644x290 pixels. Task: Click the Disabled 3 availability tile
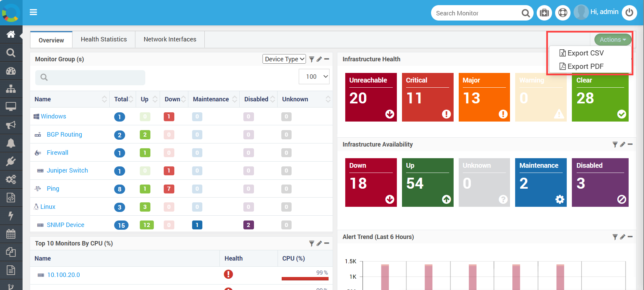point(600,182)
